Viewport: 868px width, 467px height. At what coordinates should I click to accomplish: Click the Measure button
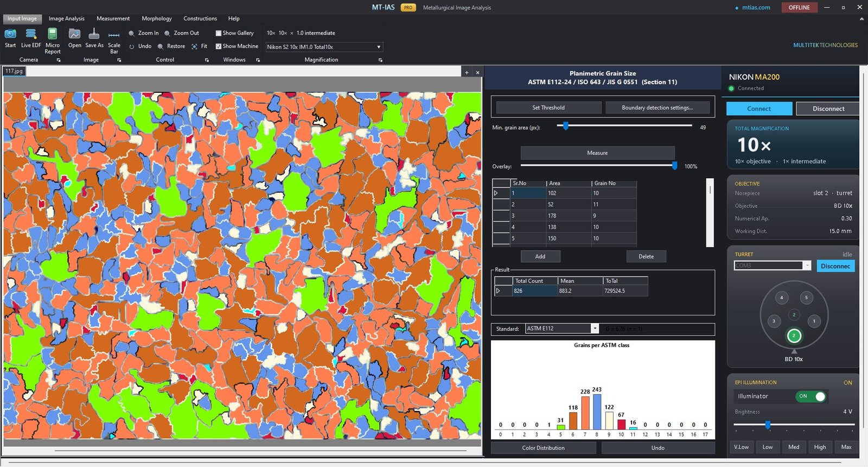point(597,153)
